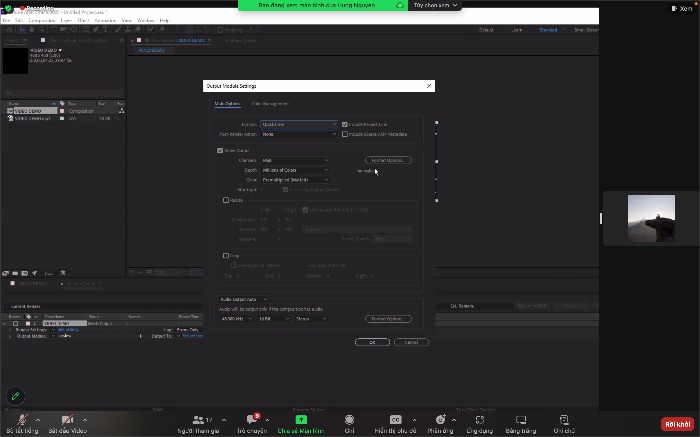The height and width of the screenshot is (437, 700).
Task: Select the Brush tool
Action: (118, 29)
